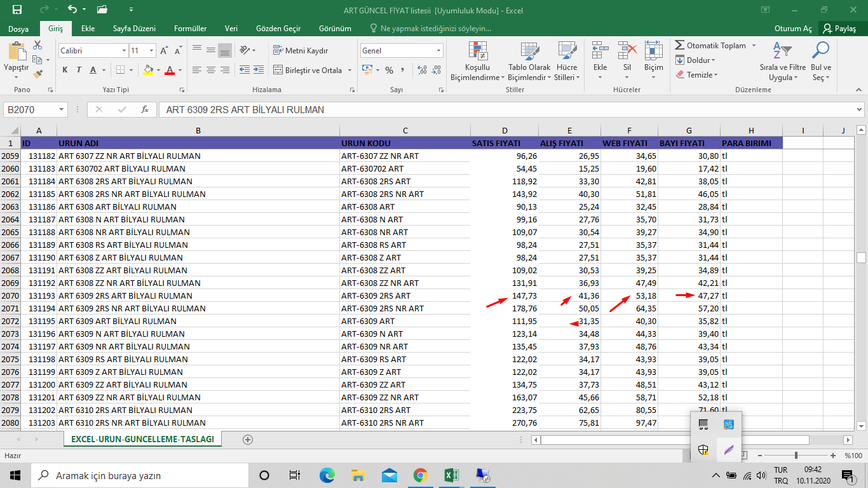868x488 pixels.
Task: Open the Veri ribbon tab
Action: coord(231,29)
